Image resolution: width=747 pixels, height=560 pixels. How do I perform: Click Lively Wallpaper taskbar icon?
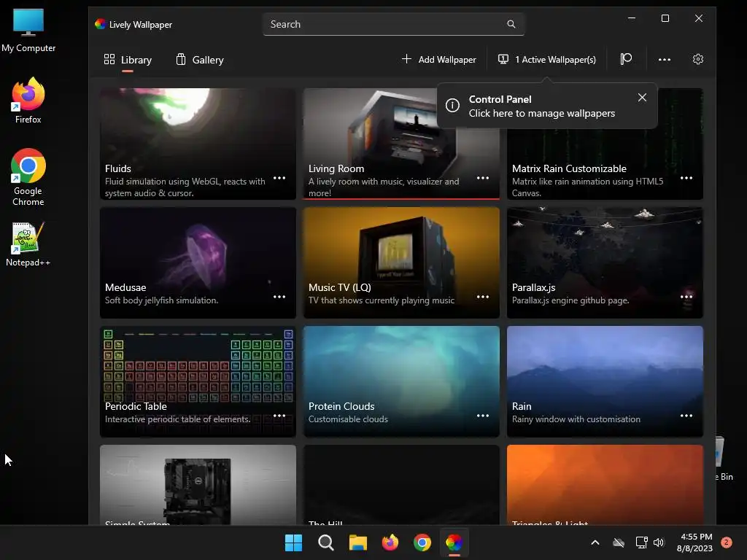coord(454,542)
